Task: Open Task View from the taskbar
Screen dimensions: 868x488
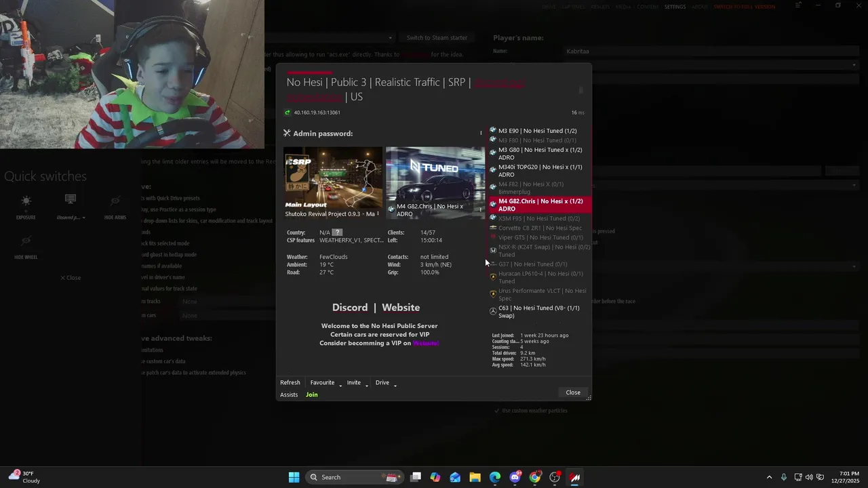Action: pyautogui.click(x=416, y=477)
